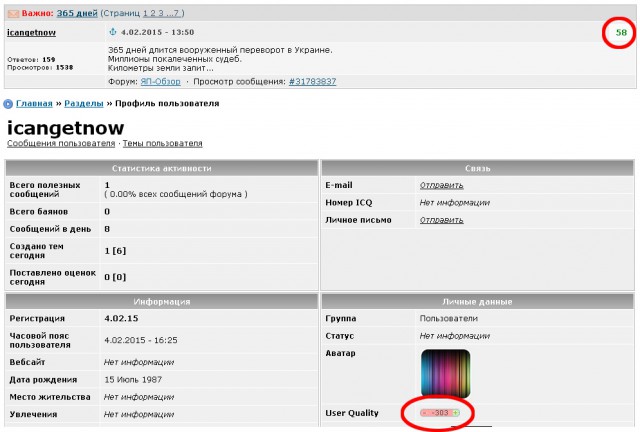Click Отправить in the E-mail row
Viewport: 640px width, 432px height.
pyautogui.click(x=441, y=185)
